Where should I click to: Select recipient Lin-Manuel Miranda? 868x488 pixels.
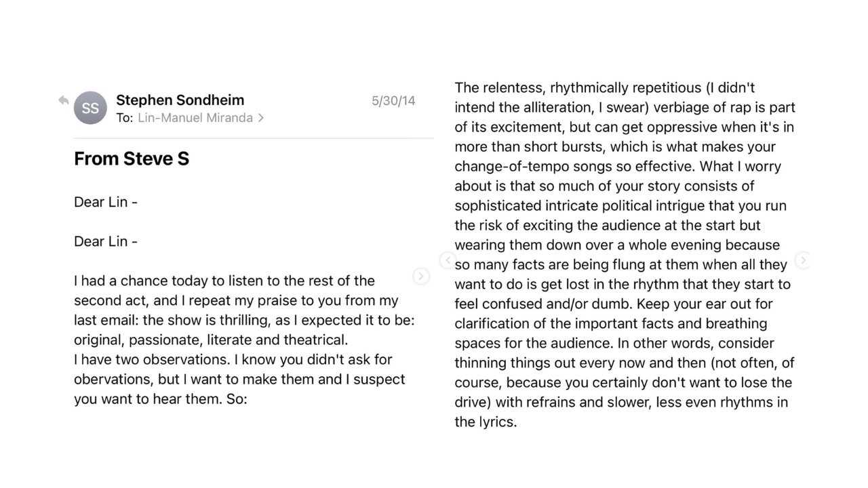click(195, 118)
